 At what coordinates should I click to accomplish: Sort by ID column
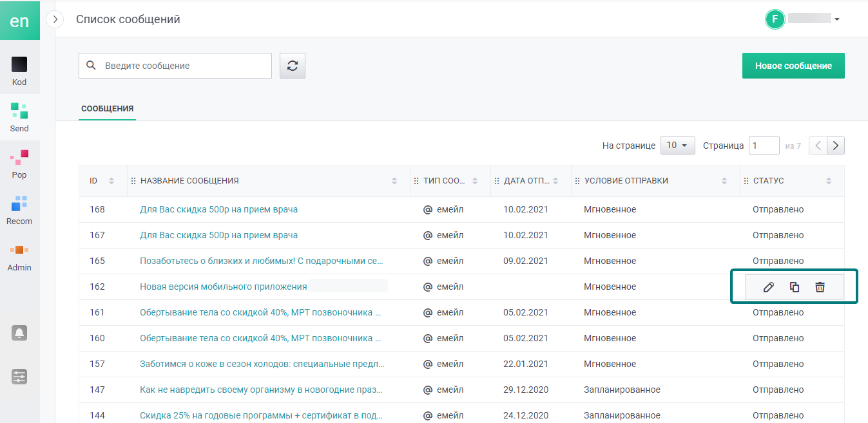pos(111,181)
